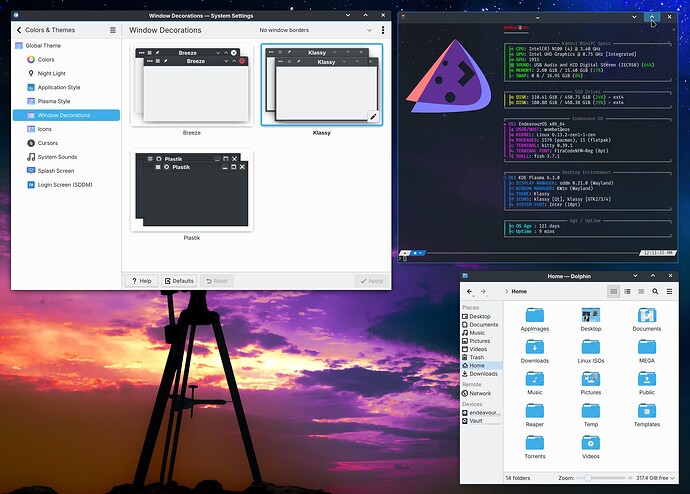Click the Defaults button
The width and height of the screenshot is (690, 494).
[179, 281]
